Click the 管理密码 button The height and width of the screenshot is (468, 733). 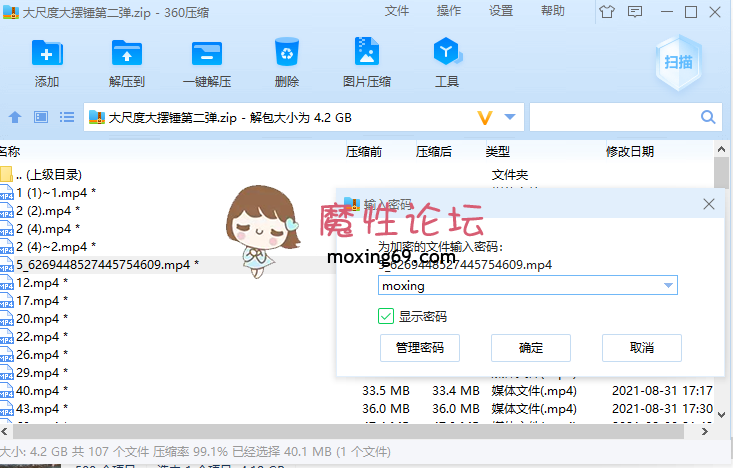(420, 348)
